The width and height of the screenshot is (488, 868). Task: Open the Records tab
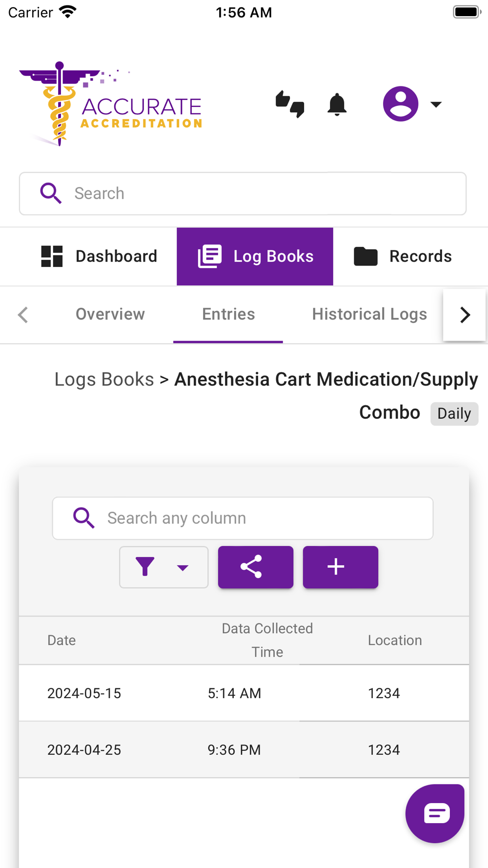click(403, 256)
